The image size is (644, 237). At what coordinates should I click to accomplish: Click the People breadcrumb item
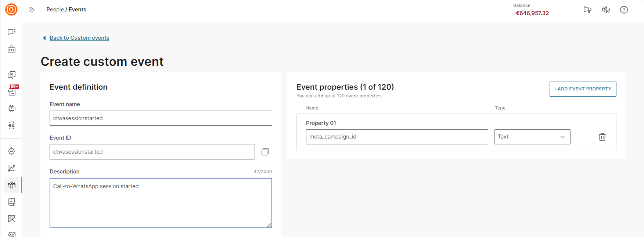pyautogui.click(x=55, y=10)
